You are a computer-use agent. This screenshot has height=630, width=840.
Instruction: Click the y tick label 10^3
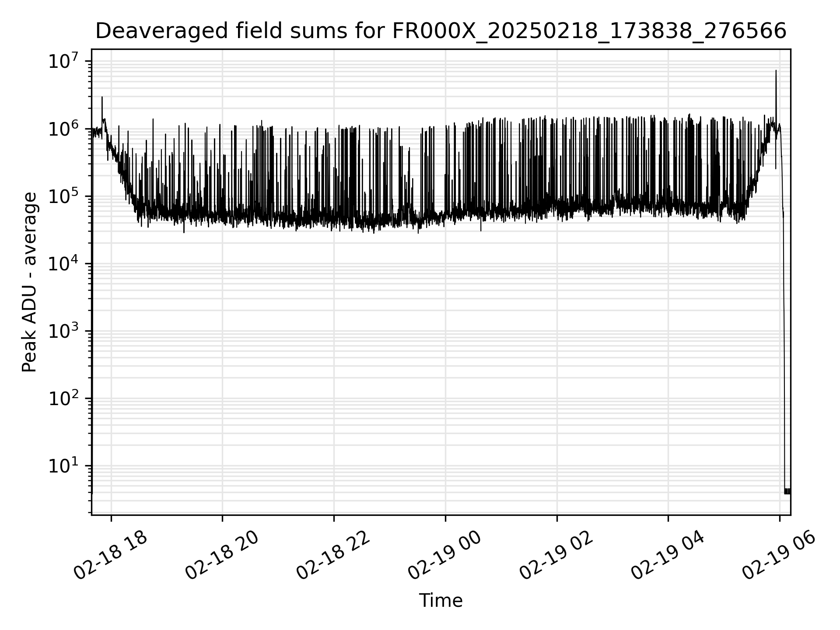(64, 331)
